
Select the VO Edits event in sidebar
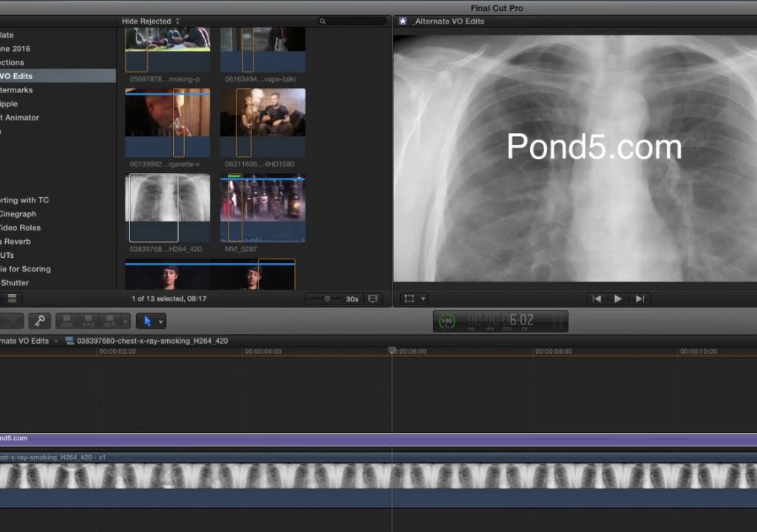[58, 76]
